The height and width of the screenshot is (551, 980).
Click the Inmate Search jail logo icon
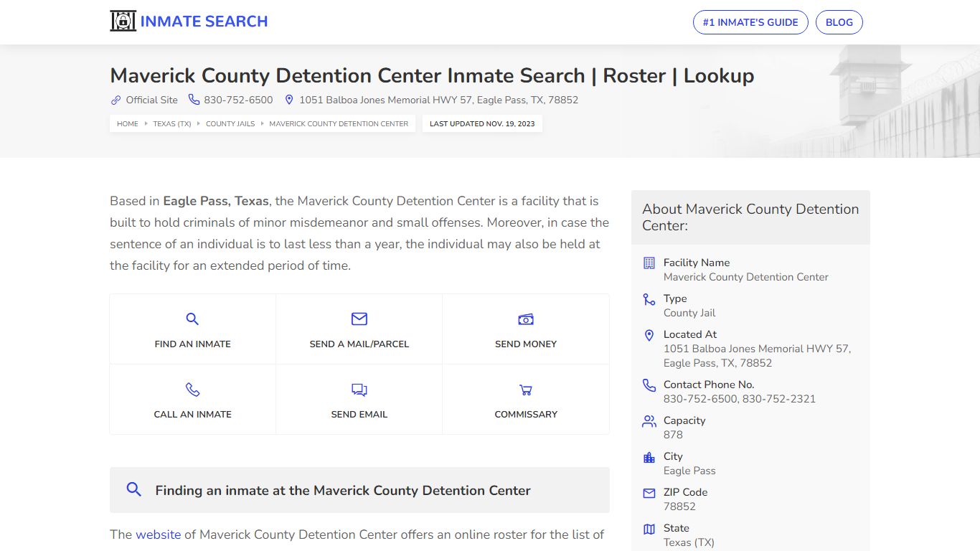[123, 22]
